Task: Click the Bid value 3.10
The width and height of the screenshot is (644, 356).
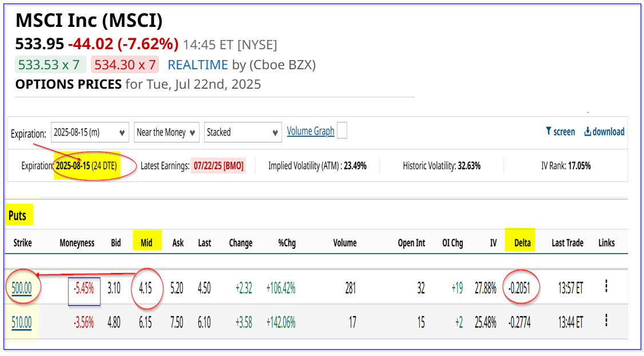Action: click(114, 288)
